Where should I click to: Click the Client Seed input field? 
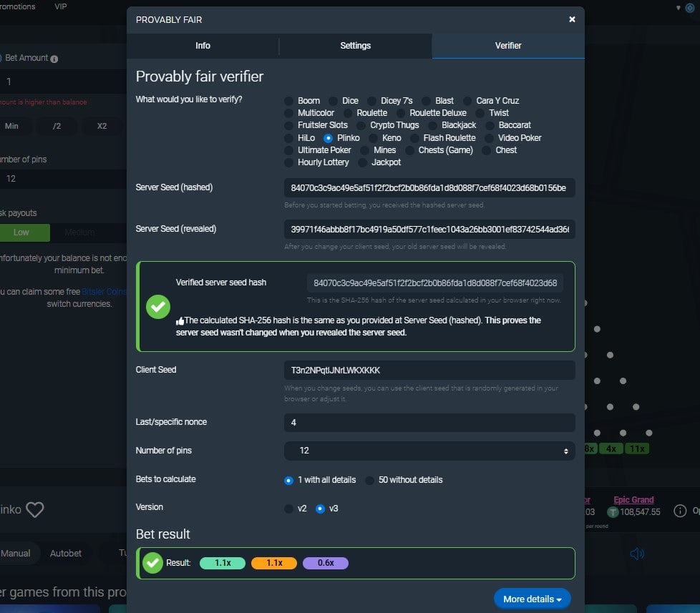(x=429, y=371)
